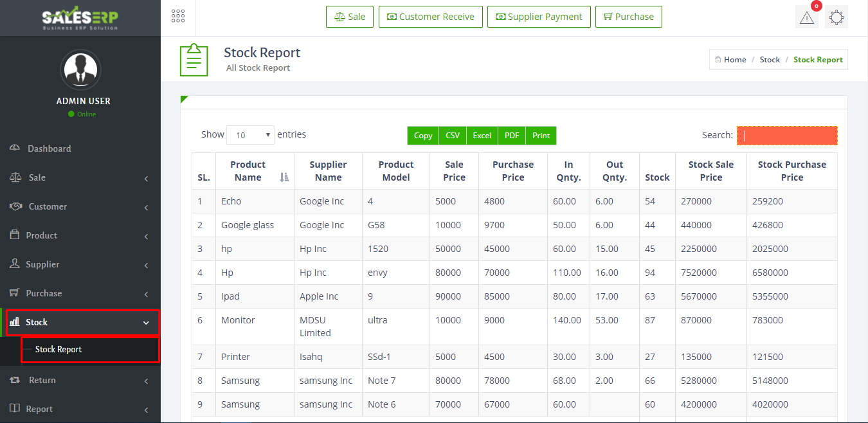868x423 pixels.
Task: Click the SalesERP logo
Action: click(80, 18)
